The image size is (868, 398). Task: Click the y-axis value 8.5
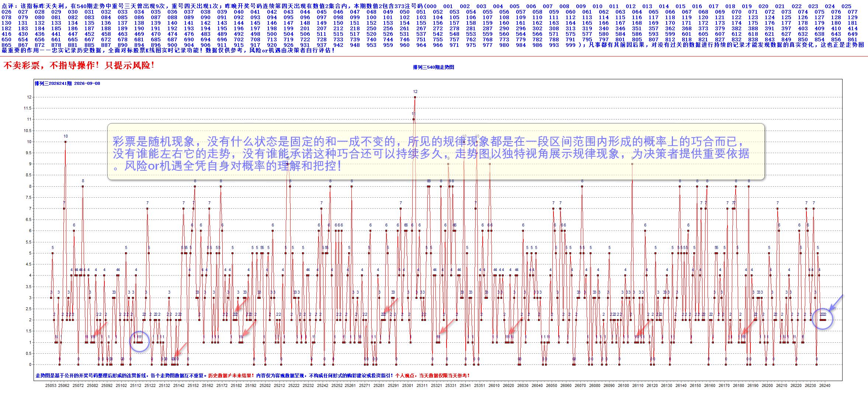click(29, 175)
